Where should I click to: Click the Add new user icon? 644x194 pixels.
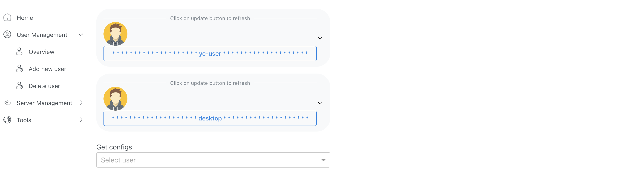19,69
